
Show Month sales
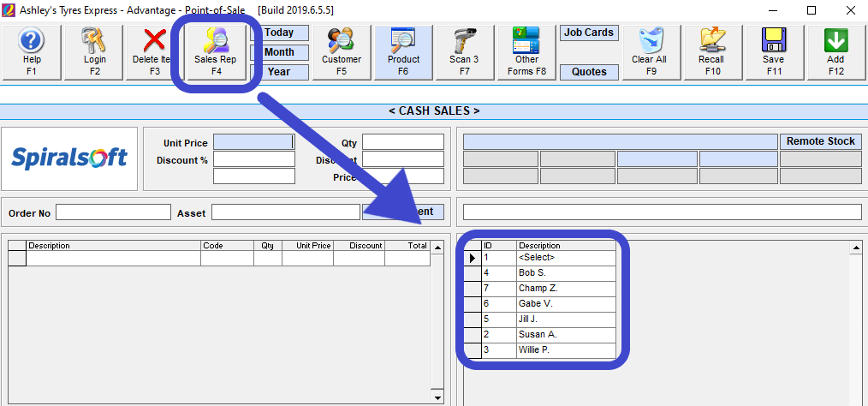coord(279,52)
